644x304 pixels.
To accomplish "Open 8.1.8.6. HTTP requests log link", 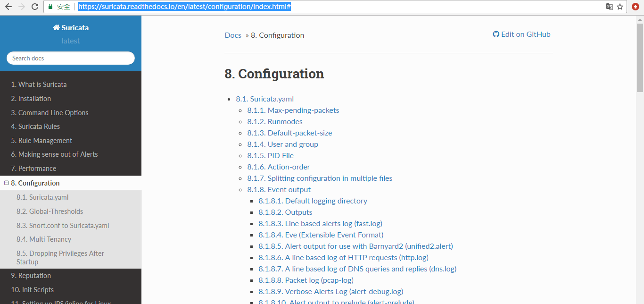I will pyautogui.click(x=344, y=258).
